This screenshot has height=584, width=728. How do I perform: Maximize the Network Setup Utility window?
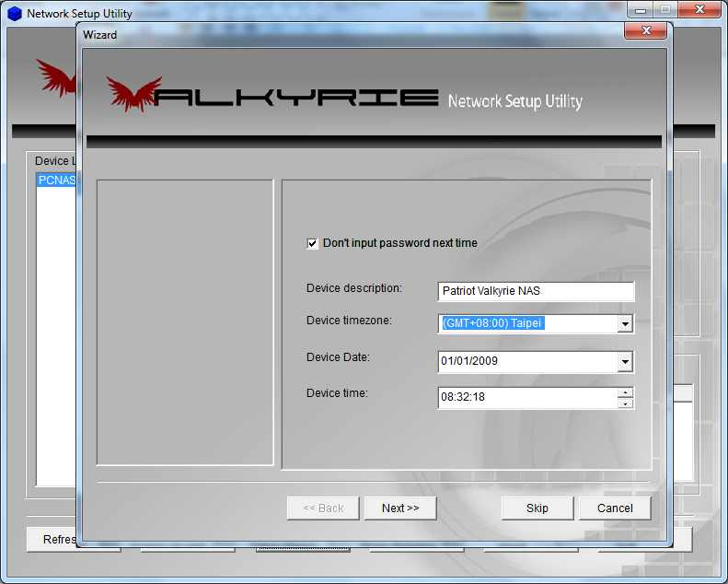[664, 9]
